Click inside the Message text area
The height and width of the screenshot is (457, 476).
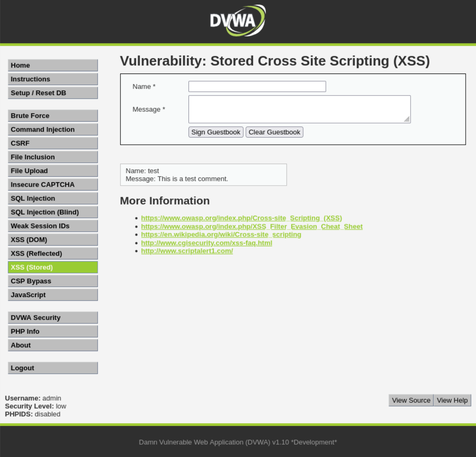[x=299, y=109]
